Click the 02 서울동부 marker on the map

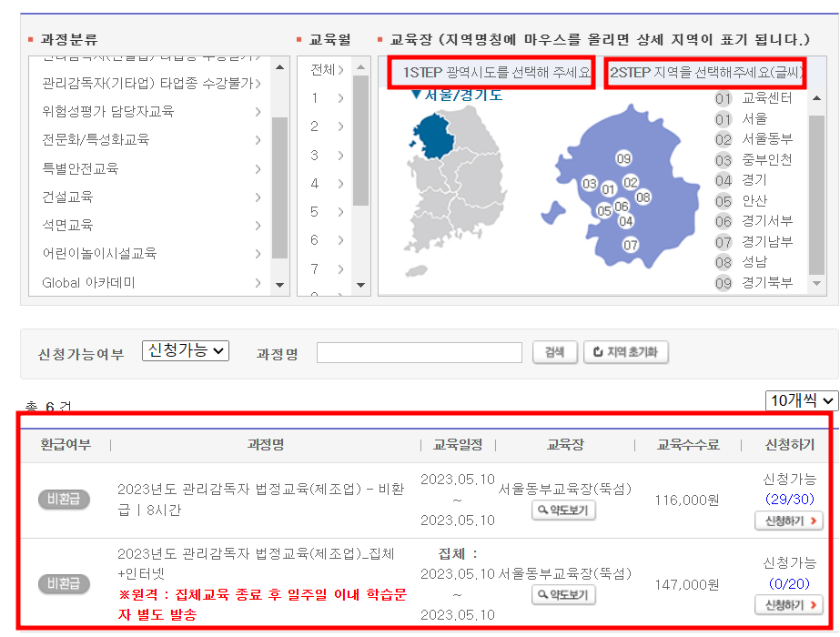[631, 183]
